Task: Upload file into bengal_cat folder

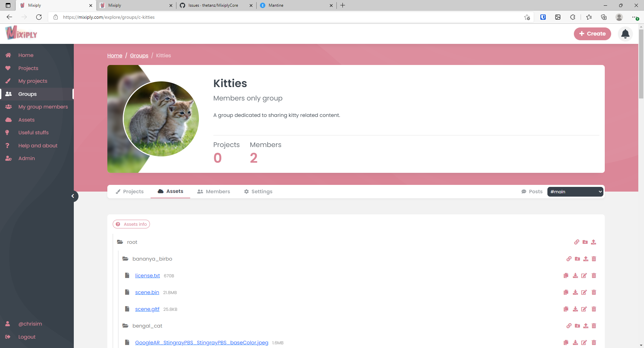Action: click(x=586, y=326)
